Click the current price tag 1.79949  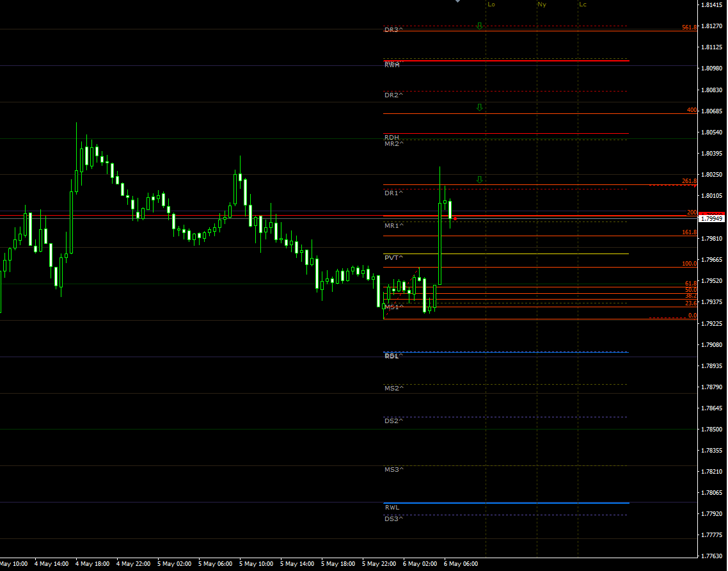[x=712, y=219]
